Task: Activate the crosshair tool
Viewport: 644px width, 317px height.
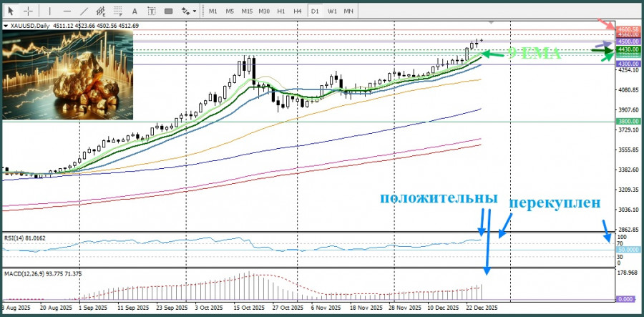Action: pos(28,11)
